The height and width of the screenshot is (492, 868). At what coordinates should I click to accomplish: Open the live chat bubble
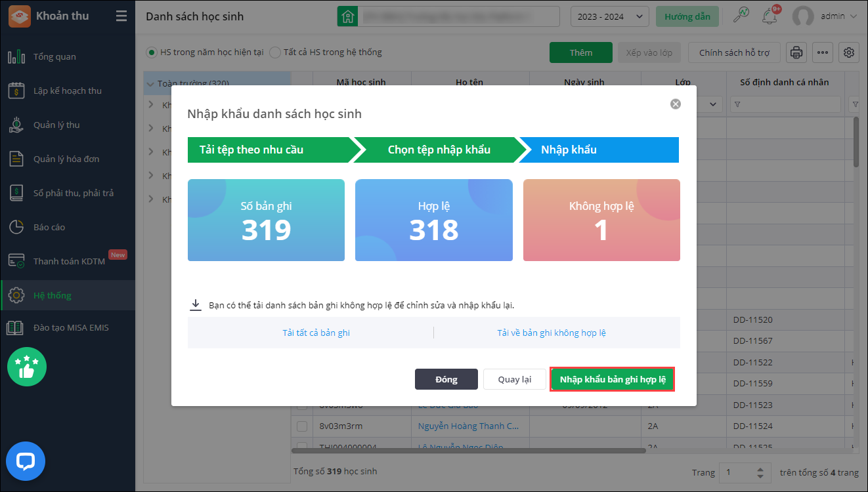26,461
